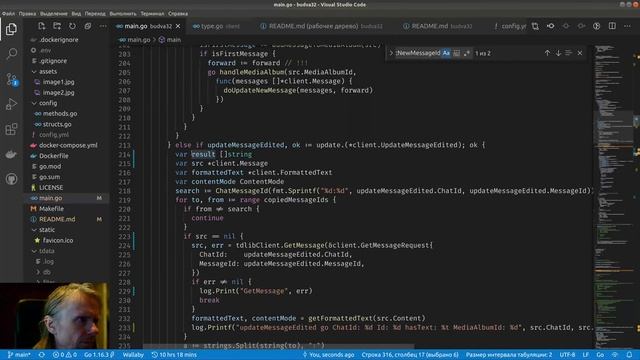The width and height of the screenshot is (640, 360).
Task: Toggle Match Case in find widget
Action: [x=446, y=53]
